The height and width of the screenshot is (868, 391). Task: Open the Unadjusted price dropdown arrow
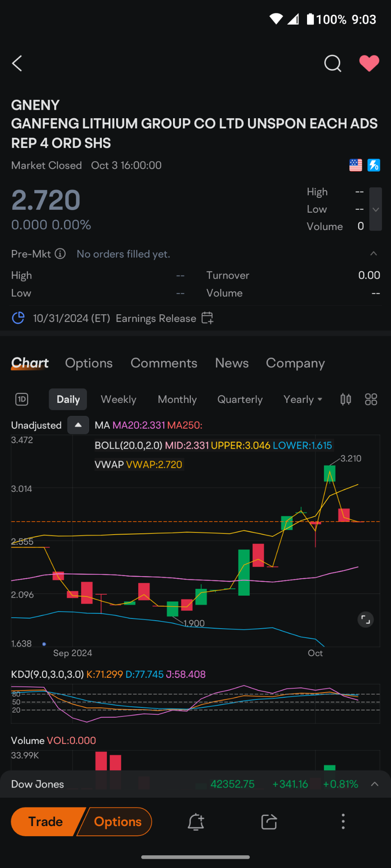coord(78,425)
